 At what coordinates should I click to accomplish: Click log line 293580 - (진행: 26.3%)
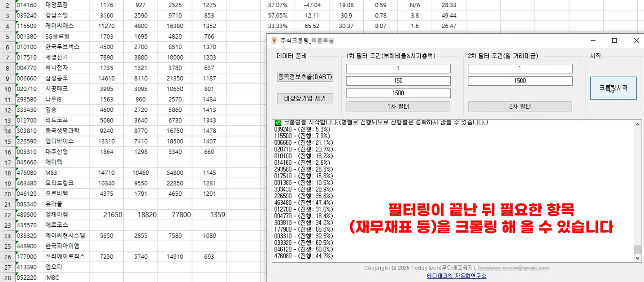click(x=304, y=169)
